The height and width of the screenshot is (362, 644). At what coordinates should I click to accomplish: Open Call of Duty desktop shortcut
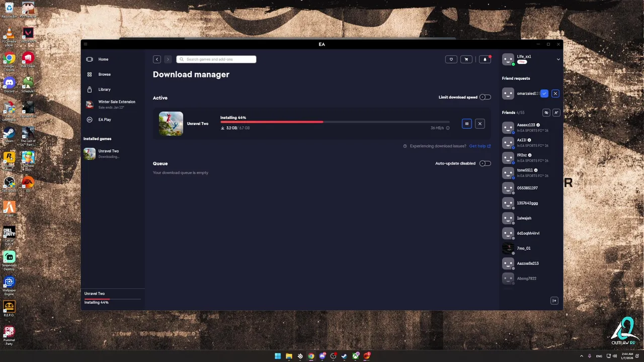point(9,236)
